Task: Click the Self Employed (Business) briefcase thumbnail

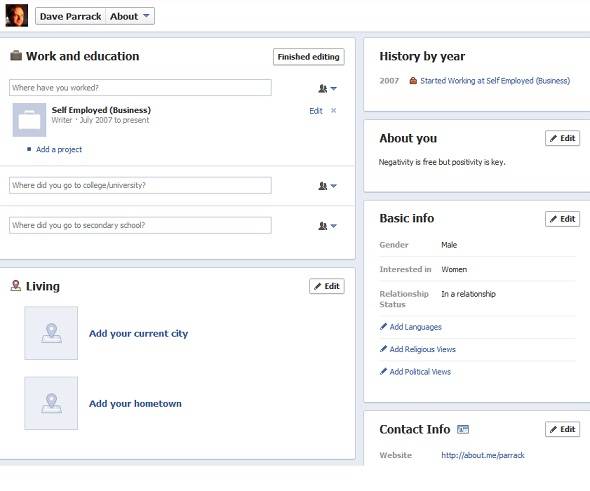Action: click(29, 120)
